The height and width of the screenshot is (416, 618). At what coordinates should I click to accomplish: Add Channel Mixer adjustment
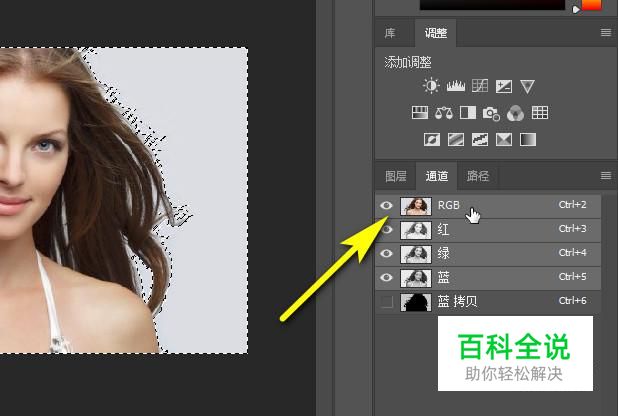[516, 113]
